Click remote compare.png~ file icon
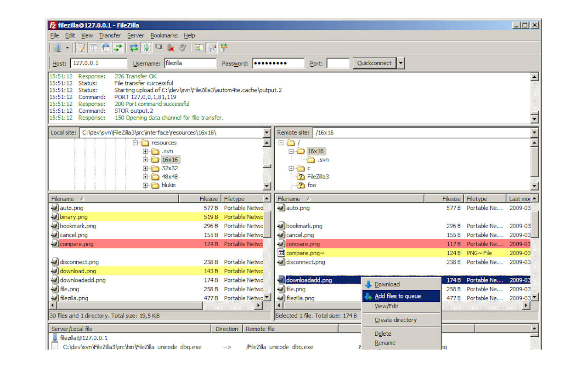 (x=281, y=253)
